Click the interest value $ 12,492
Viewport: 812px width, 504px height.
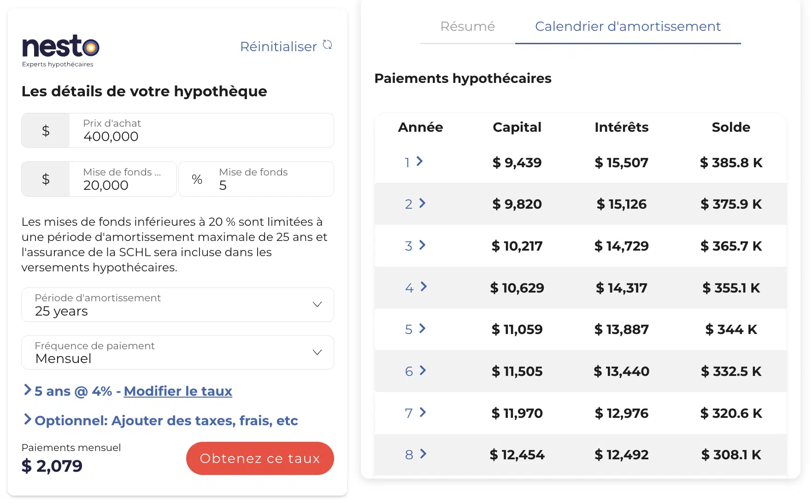coord(622,455)
